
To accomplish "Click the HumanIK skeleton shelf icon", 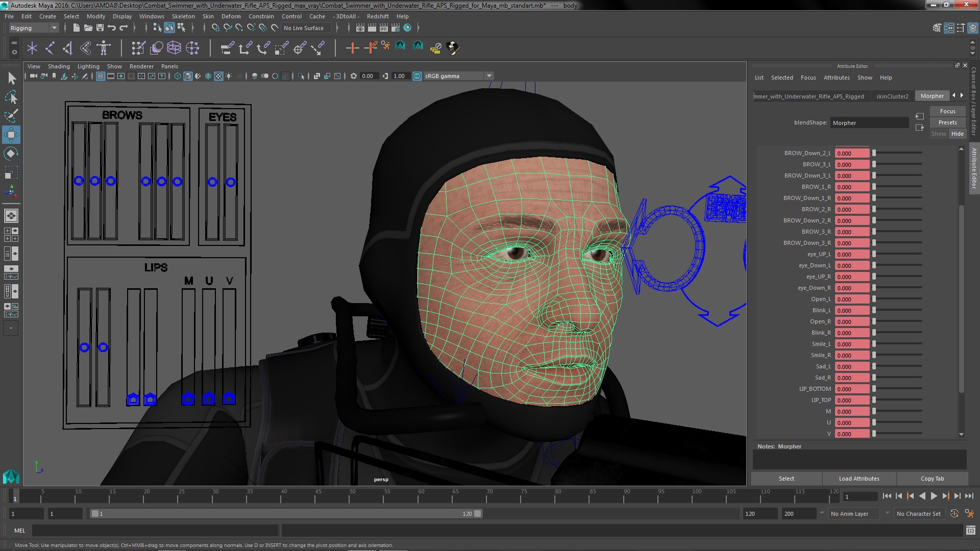I will 104,48.
